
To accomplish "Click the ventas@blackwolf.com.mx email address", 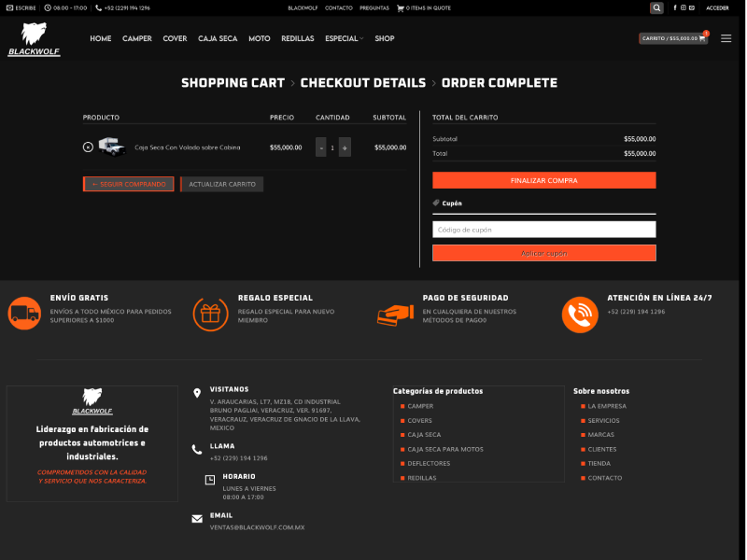I will 258,527.
